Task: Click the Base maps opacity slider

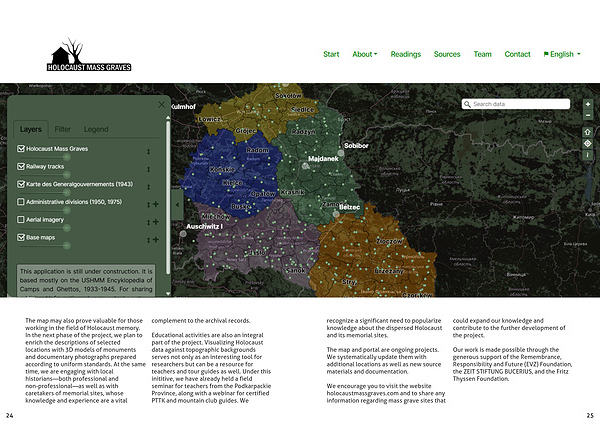Action: [45, 246]
